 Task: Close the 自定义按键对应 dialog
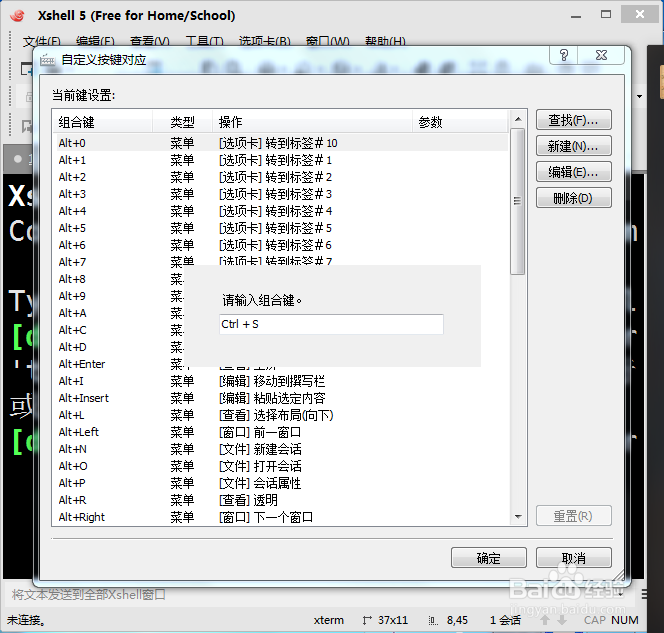[601, 55]
